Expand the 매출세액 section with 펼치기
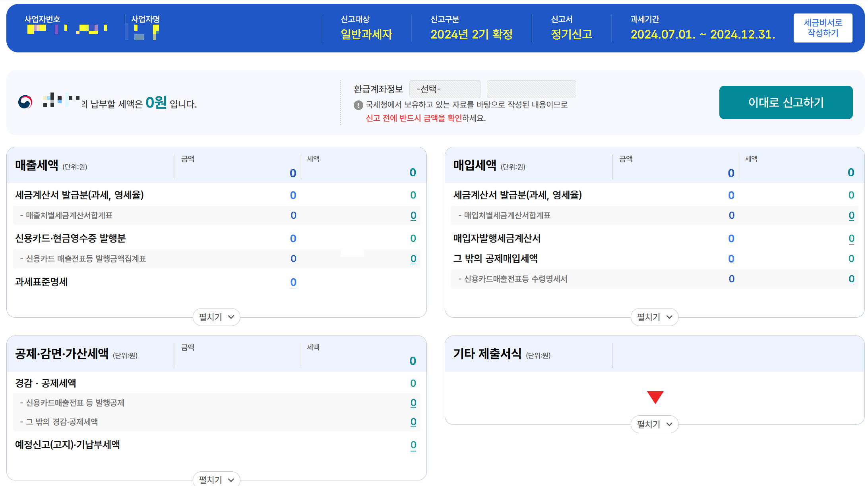The width and height of the screenshot is (868, 486). [x=216, y=317]
